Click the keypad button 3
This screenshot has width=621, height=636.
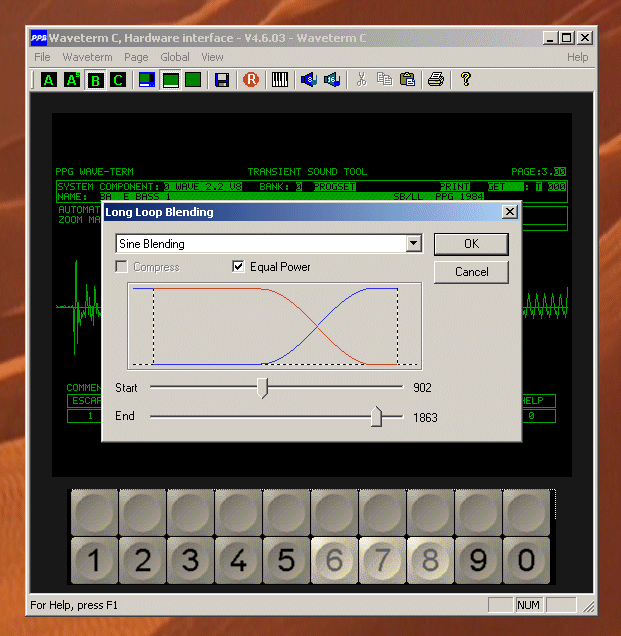point(190,560)
